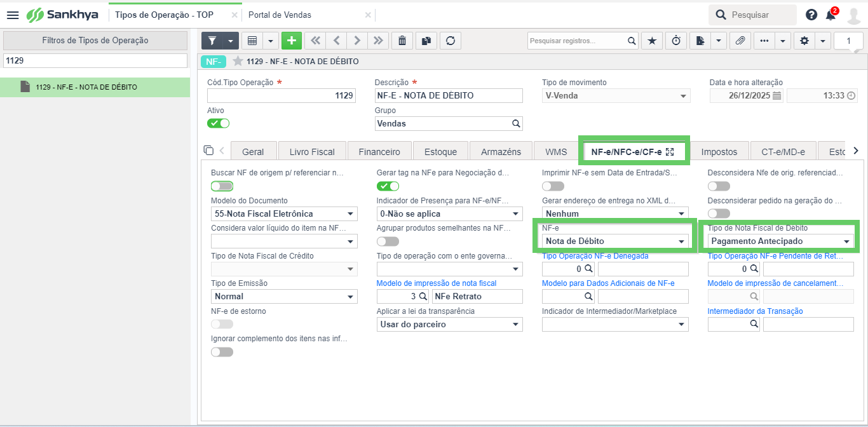Click the favorites star toolbar button
The height and width of the screenshot is (427, 868).
652,41
